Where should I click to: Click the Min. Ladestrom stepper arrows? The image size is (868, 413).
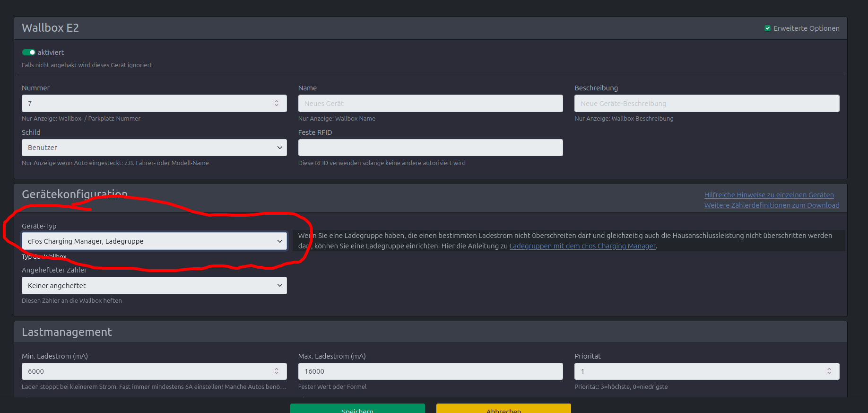coord(277,371)
